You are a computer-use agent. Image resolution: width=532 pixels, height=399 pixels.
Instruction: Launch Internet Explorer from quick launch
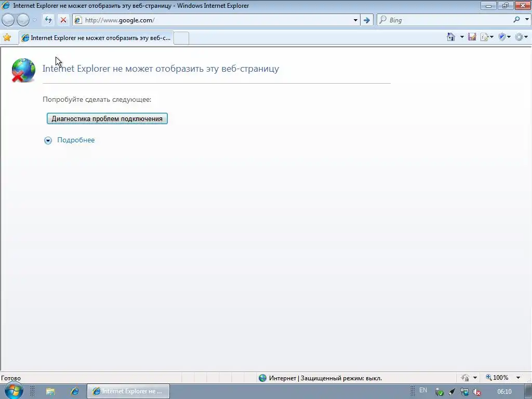click(75, 392)
